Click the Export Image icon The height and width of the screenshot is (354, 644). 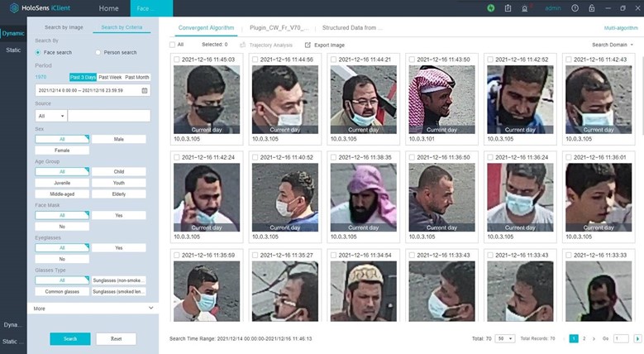point(308,45)
